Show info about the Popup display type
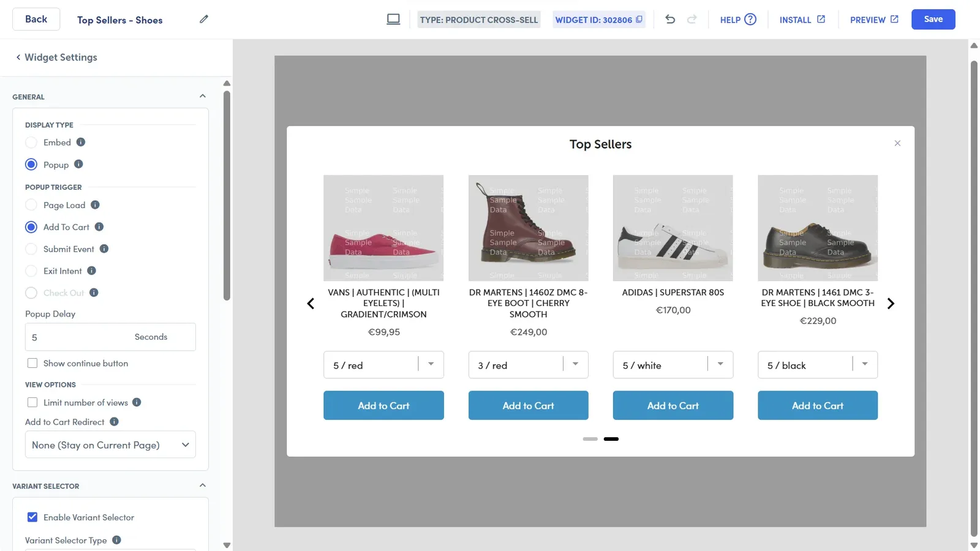The width and height of the screenshot is (980, 551). (78, 164)
